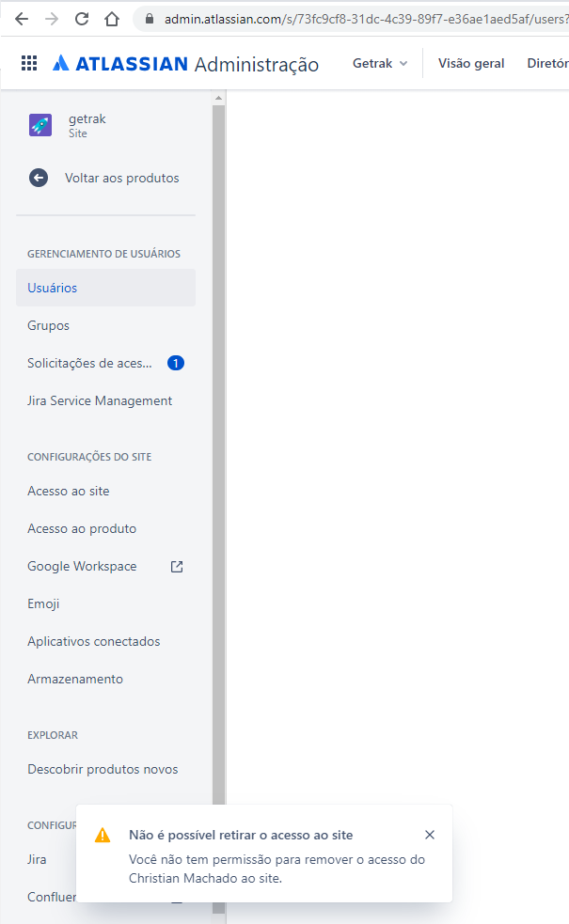This screenshot has height=924, width=569.
Task: Click the Google Workspace external link icon
Action: click(x=177, y=566)
